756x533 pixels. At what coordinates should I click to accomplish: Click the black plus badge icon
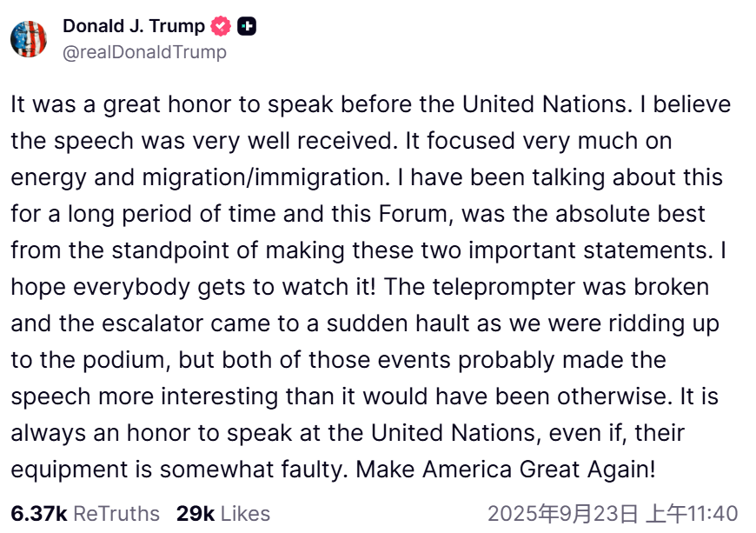(x=248, y=27)
